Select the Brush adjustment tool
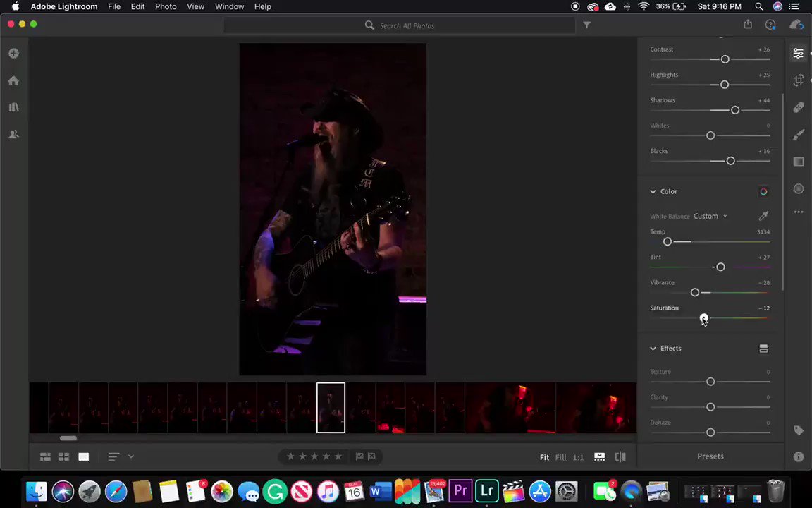The image size is (812, 508). click(798, 134)
